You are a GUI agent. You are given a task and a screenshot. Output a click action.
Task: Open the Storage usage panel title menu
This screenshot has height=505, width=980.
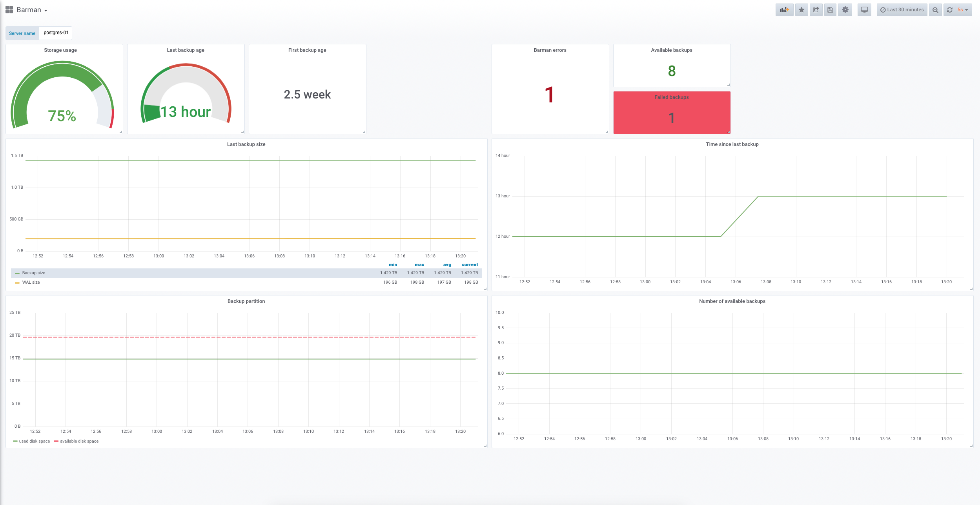click(x=60, y=50)
